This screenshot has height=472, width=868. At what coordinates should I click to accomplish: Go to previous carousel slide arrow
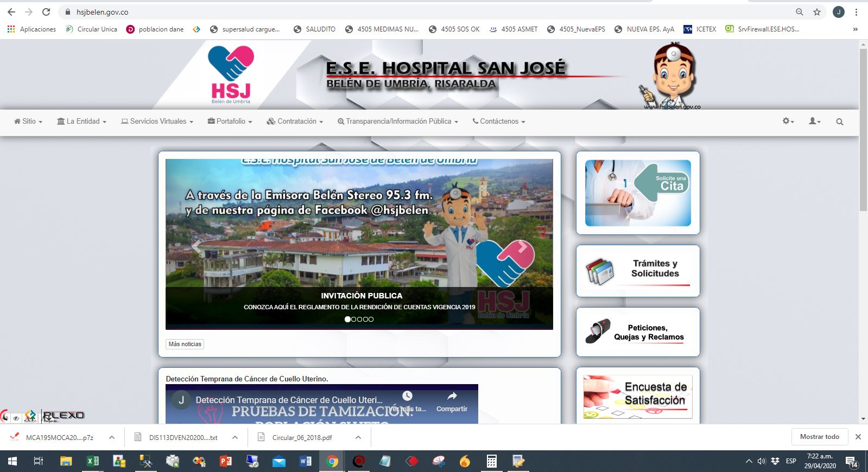tap(197, 247)
